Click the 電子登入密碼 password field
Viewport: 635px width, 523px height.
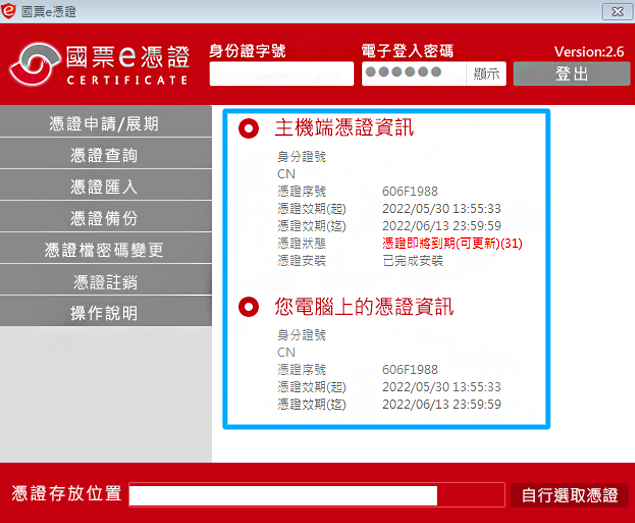[x=413, y=74]
